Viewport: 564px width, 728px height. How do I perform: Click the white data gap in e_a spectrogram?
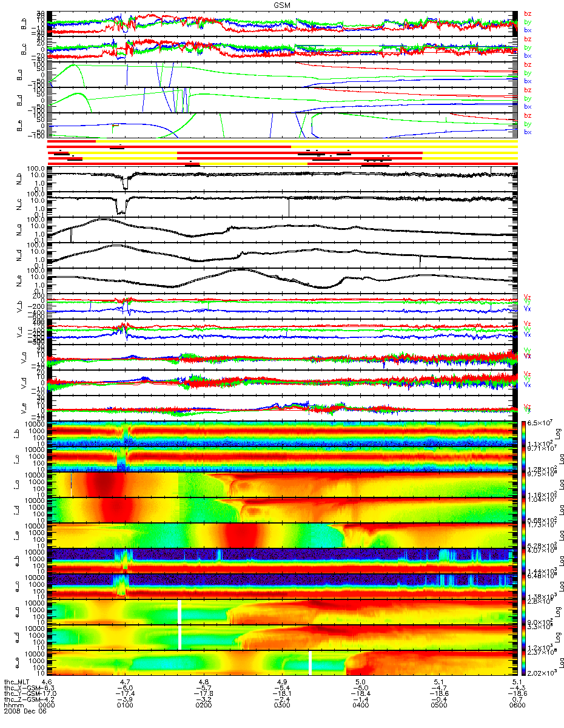coord(180,612)
